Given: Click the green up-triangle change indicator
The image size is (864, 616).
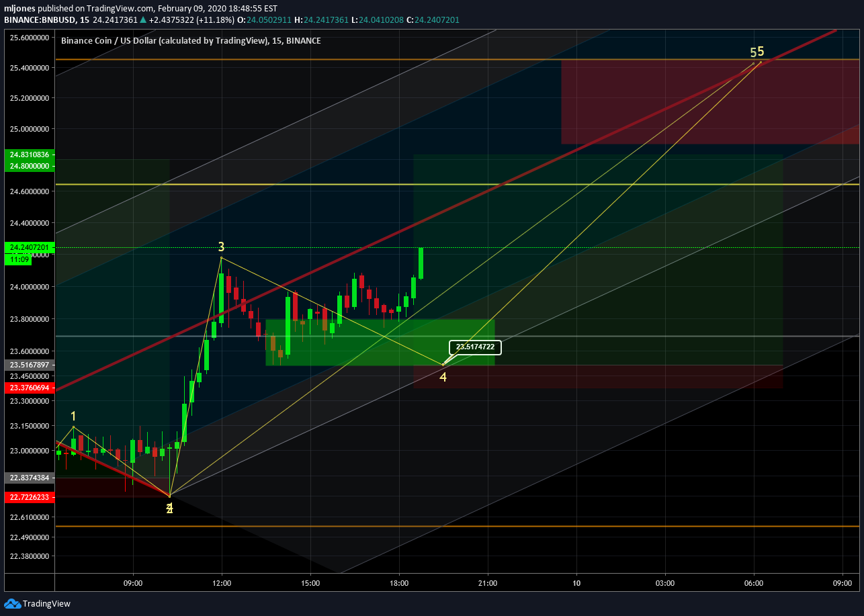Looking at the screenshot, I should (x=143, y=20).
